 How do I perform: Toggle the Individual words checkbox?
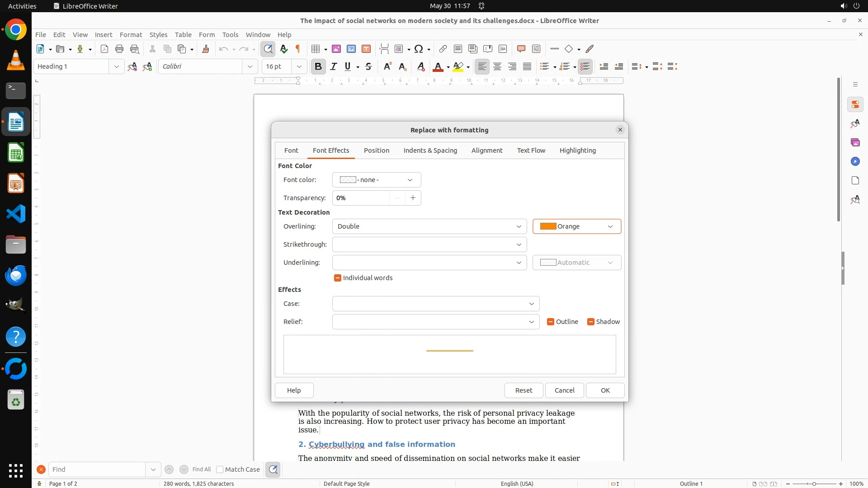pyautogui.click(x=338, y=278)
